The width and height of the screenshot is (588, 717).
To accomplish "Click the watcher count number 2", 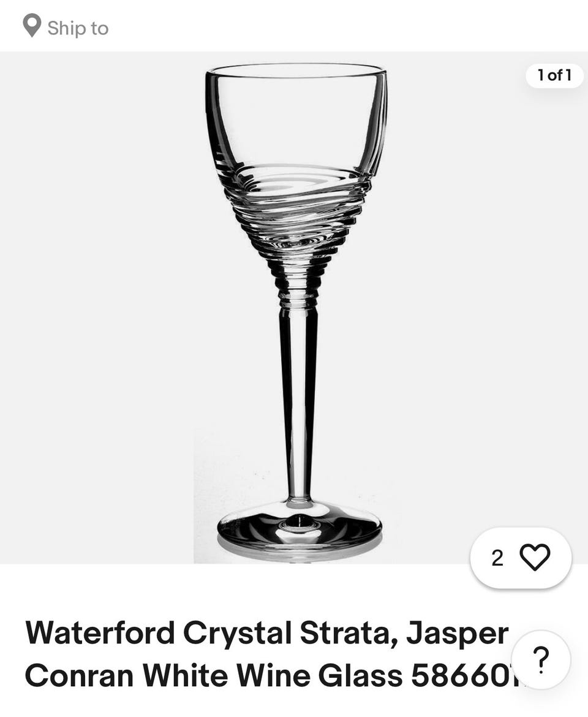I will (497, 558).
